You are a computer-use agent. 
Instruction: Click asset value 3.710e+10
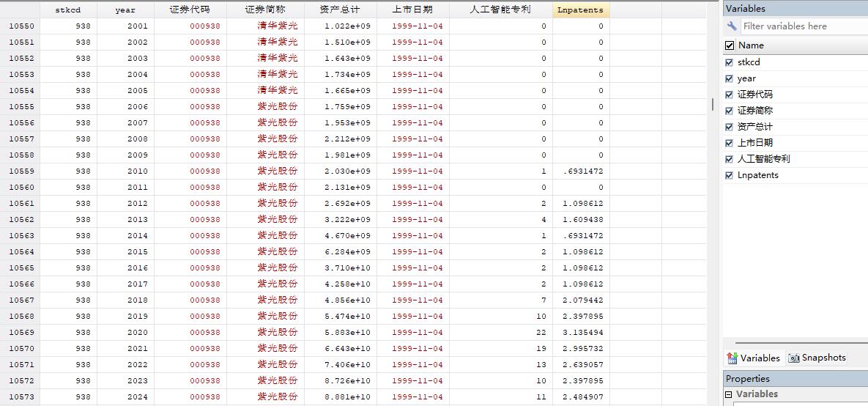pos(347,268)
